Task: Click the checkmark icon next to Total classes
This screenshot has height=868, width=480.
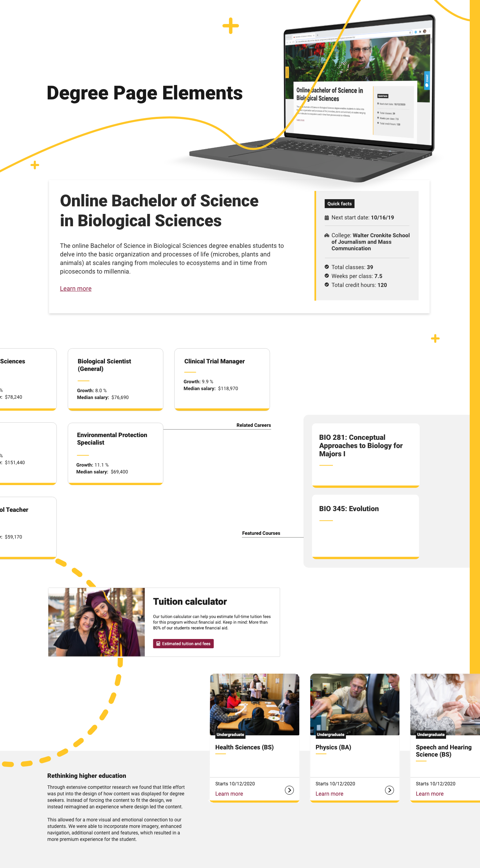Action: click(327, 267)
